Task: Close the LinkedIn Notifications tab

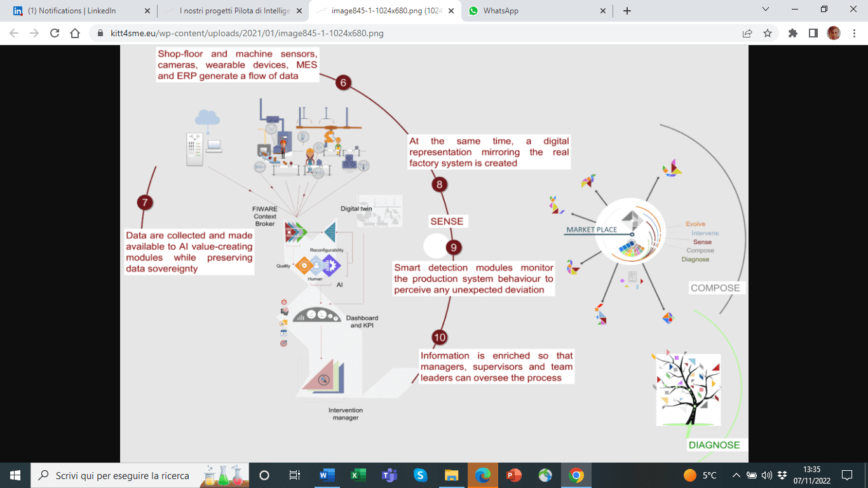Action: [147, 11]
